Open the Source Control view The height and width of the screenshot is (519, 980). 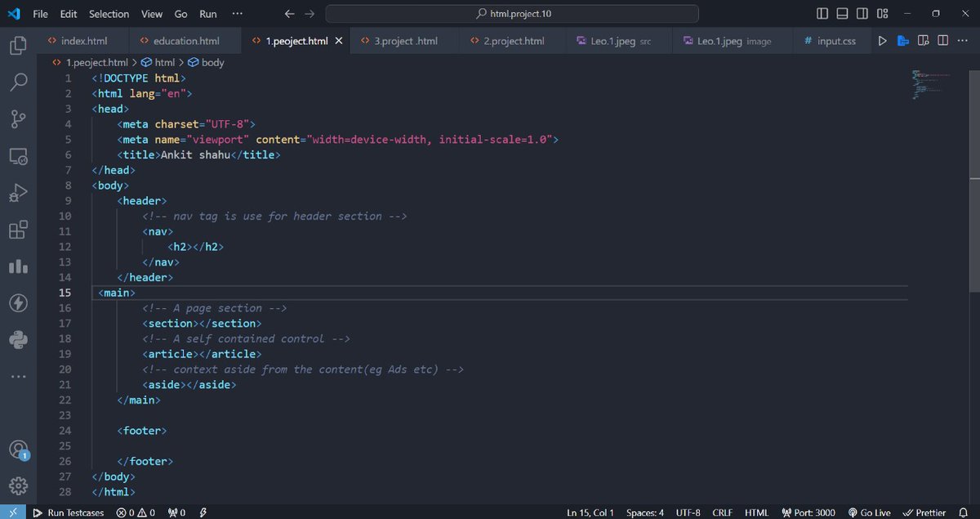(x=18, y=119)
